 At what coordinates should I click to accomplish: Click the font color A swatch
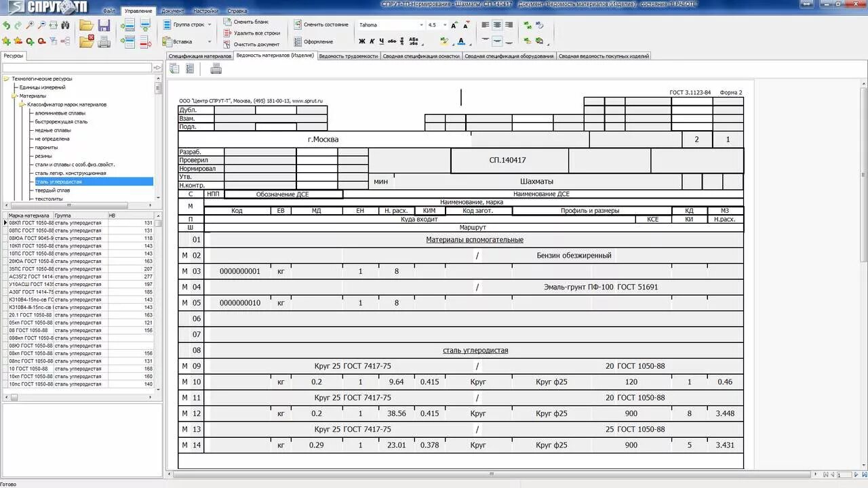pos(461,40)
